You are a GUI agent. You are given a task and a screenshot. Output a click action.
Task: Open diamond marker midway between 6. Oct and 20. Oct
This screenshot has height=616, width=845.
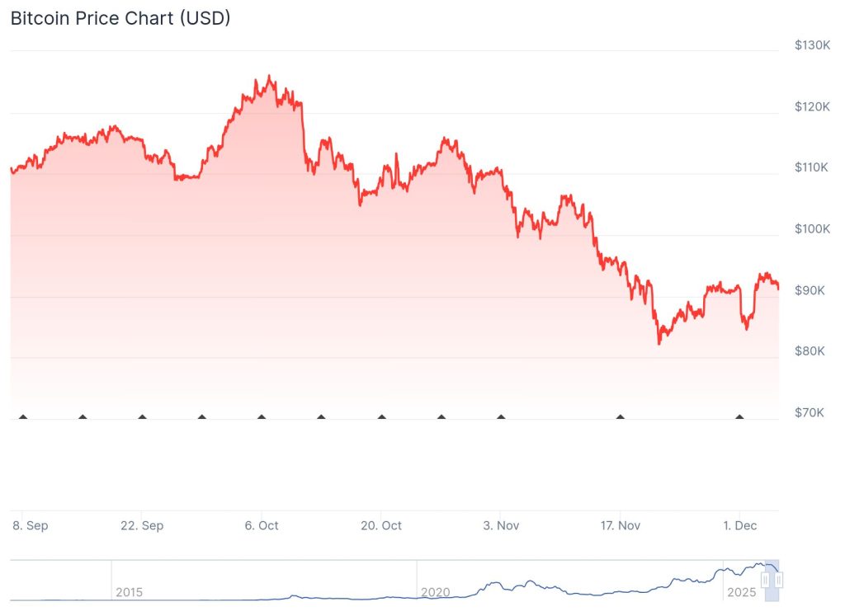[x=321, y=417]
